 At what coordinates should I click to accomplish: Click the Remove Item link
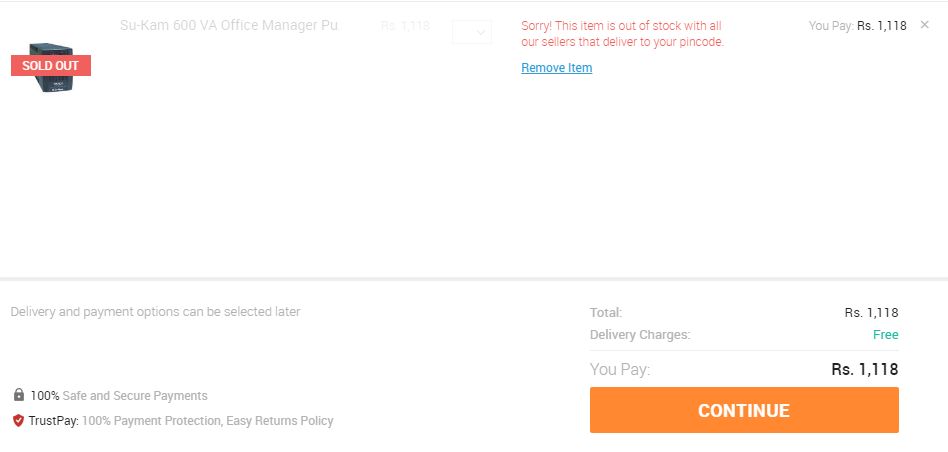pyautogui.click(x=557, y=68)
